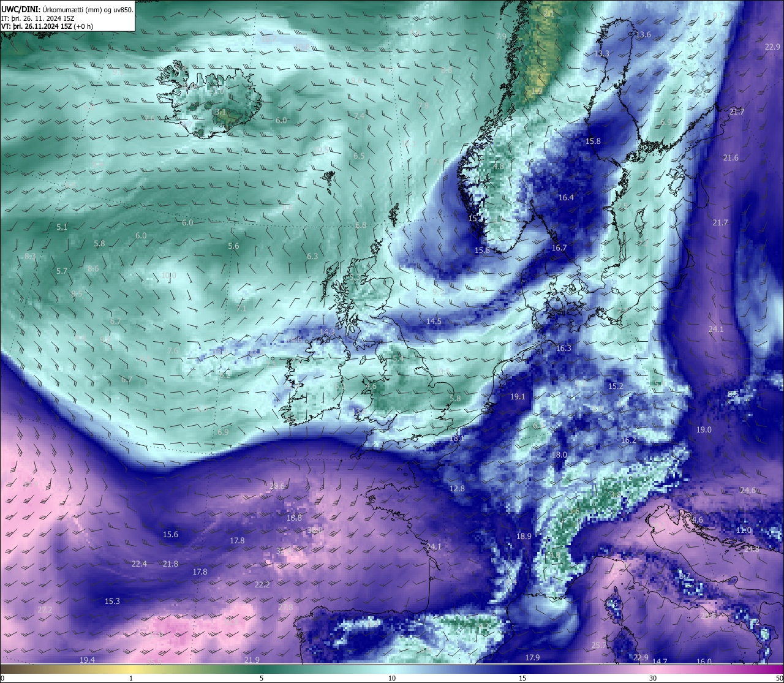Click the 10 tick label on the color scale
784x683 pixels.
click(x=392, y=678)
